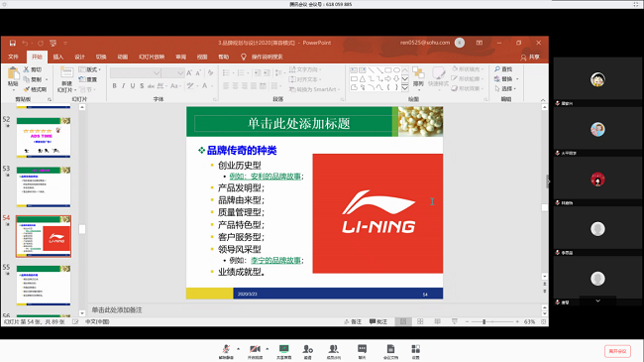This screenshot has height=362, width=644.
Task: Click the 共享 (Share) button
Action: tap(530, 58)
